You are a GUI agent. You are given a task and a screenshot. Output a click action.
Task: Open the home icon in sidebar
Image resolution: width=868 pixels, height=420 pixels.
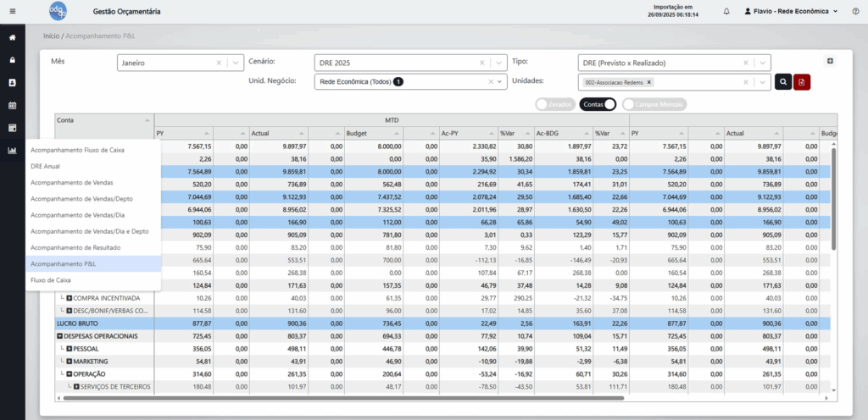pyautogui.click(x=12, y=38)
